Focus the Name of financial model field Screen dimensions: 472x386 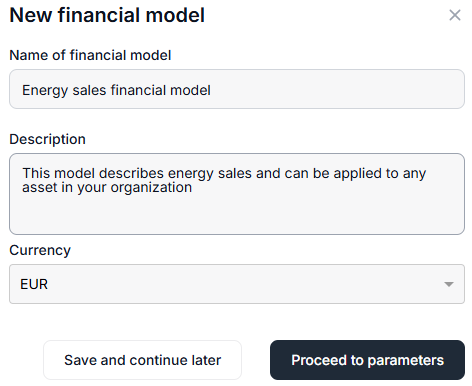237,89
